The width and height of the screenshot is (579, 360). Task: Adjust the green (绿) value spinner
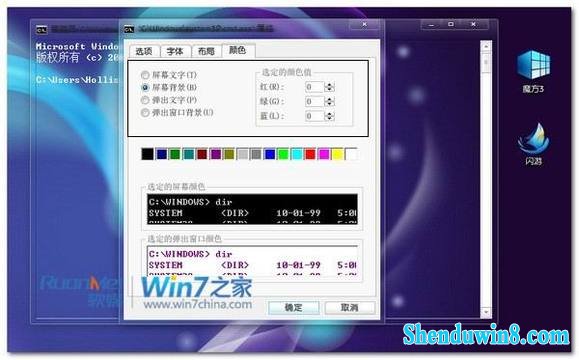[x=329, y=102]
